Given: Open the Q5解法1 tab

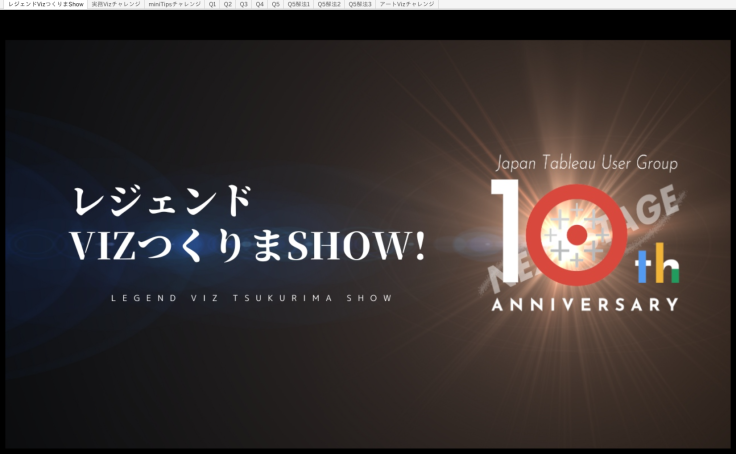Looking at the screenshot, I should (x=299, y=4).
